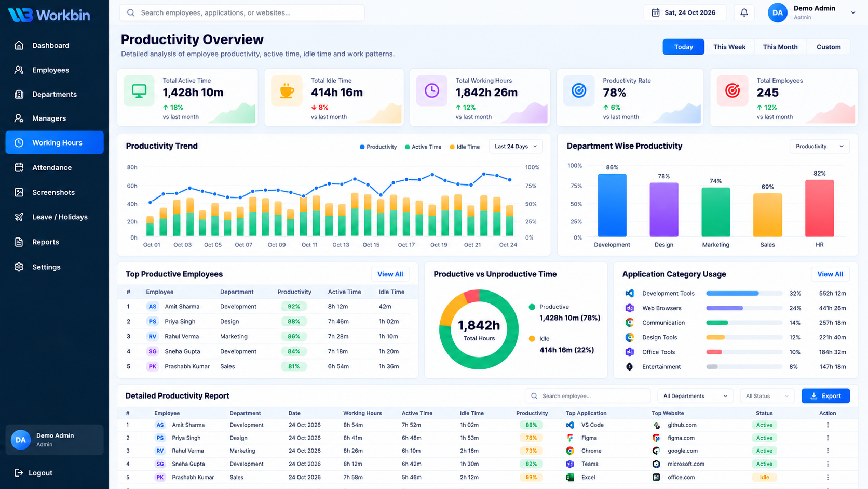
Task: Click the Development Tools category icon
Action: pos(630,293)
